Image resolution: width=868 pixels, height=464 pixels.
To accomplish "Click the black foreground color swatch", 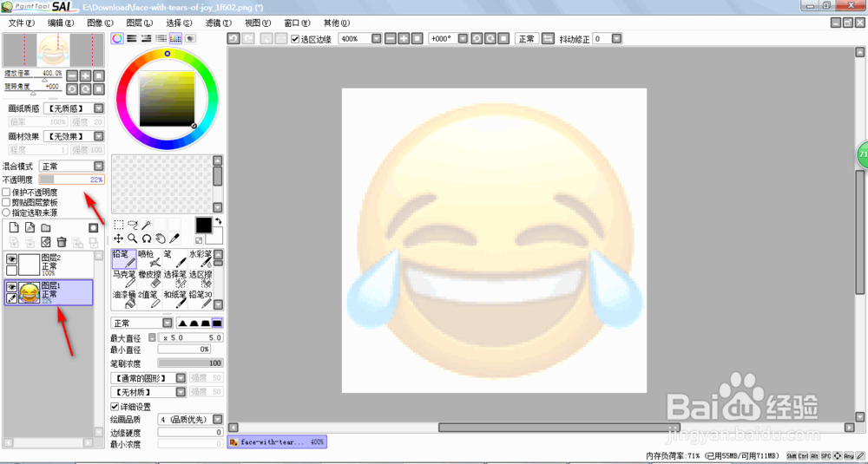I will (204, 225).
